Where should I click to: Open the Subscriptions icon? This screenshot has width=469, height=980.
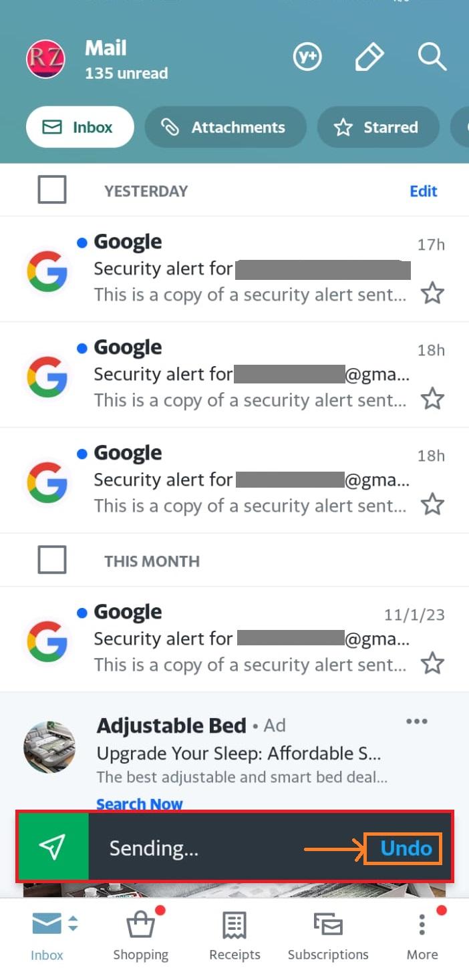[x=327, y=925]
